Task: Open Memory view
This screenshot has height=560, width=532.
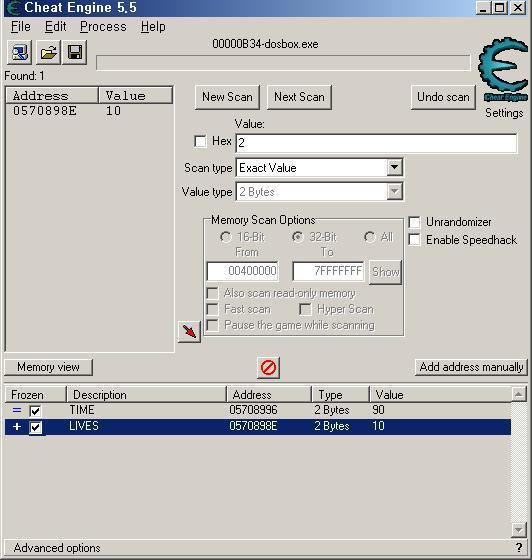Action: [48, 367]
